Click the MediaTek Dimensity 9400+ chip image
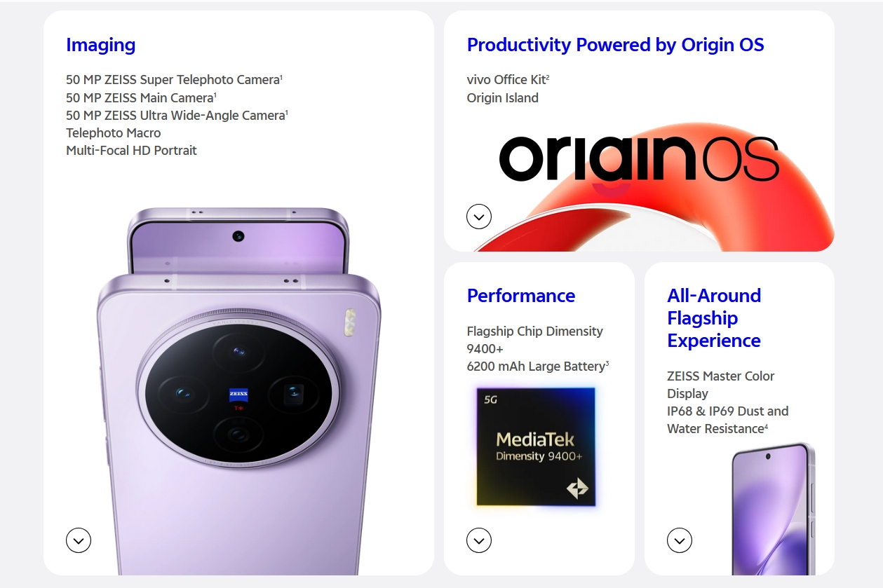This screenshot has height=588, width=883. pos(536,446)
